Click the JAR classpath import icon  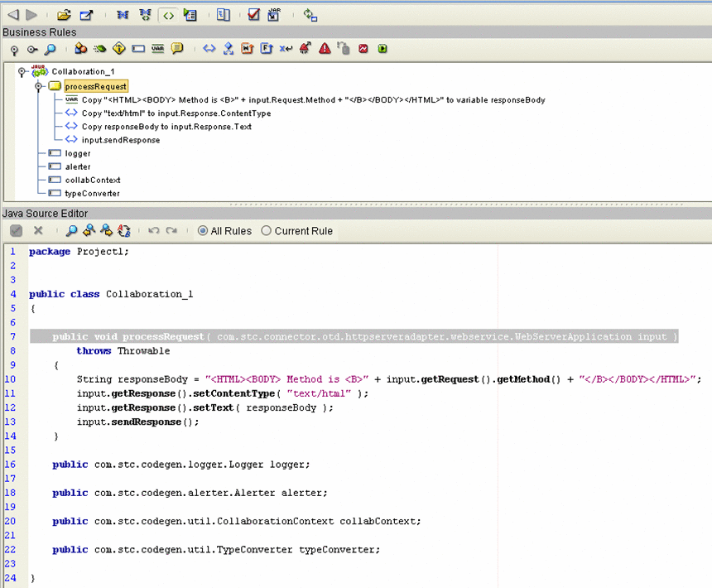274,15
